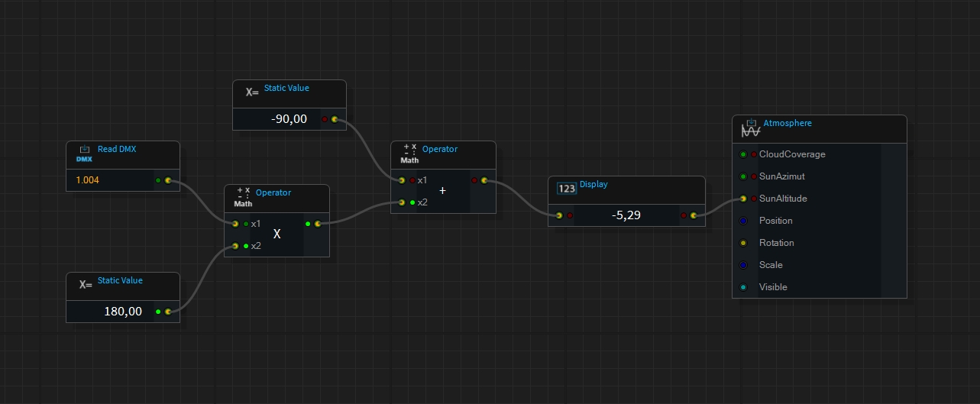The width and height of the screenshot is (980, 404).
Task: Click the red dot beside SunAltitude label
Action: coord(754,199)
